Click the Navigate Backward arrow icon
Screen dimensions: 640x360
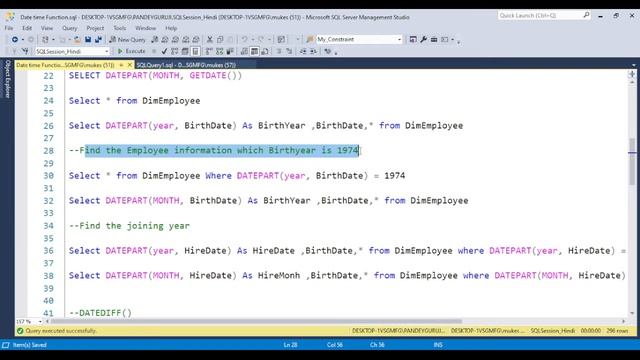(x=15, y=40)
